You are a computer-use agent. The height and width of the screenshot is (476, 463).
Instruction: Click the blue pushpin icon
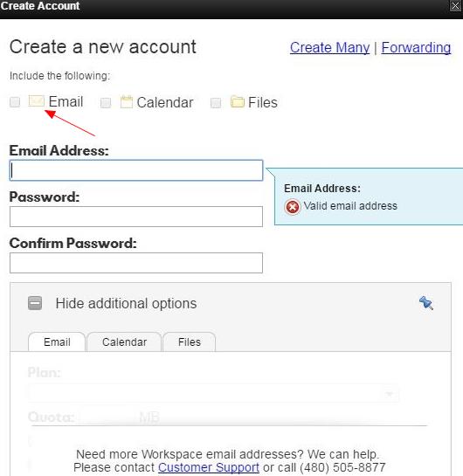tap(426, 303)
